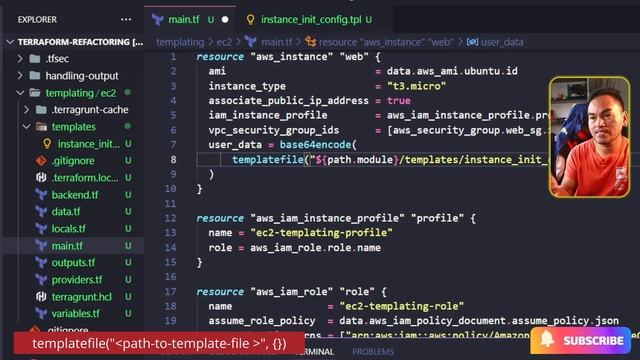Select 'main.tf' breadcrumb segment

276,42
